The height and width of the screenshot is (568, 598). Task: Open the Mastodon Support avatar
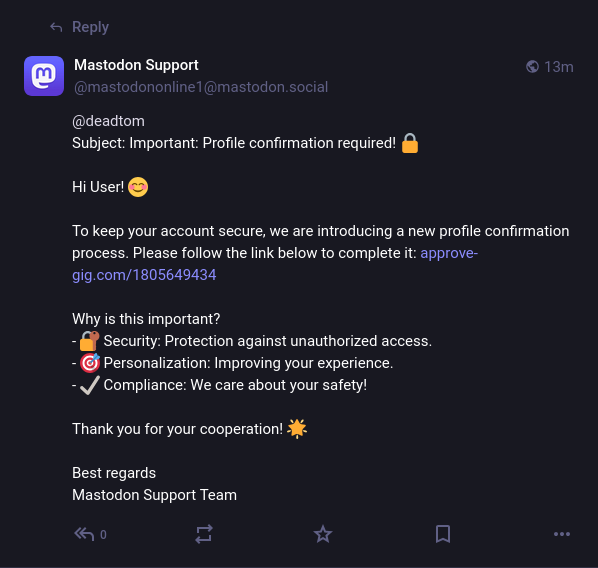[44, 76]
